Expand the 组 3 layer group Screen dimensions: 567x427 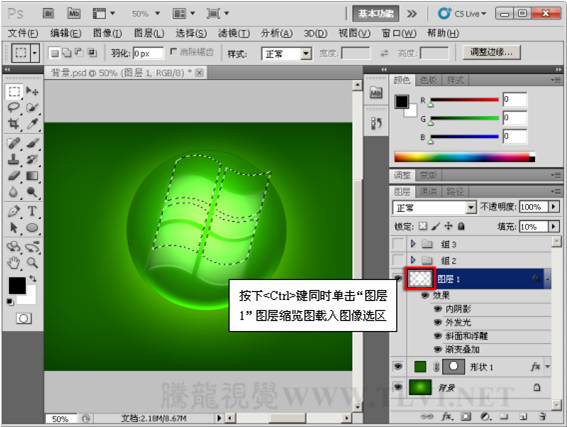(413, 244)
